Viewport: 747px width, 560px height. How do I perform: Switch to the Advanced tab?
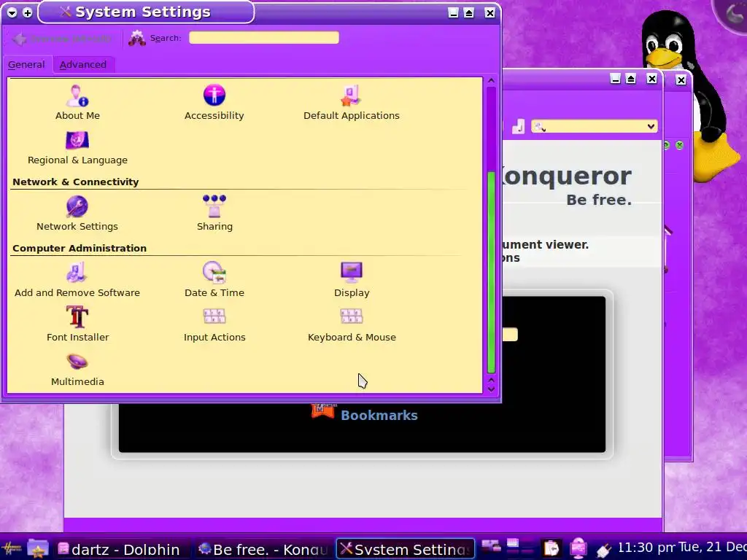tap(83, 65)
